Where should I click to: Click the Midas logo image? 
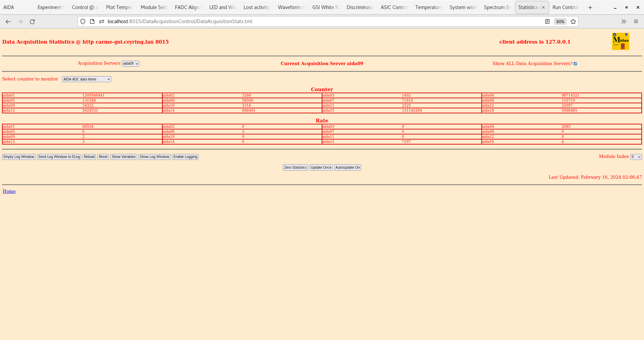coord(621,41)
